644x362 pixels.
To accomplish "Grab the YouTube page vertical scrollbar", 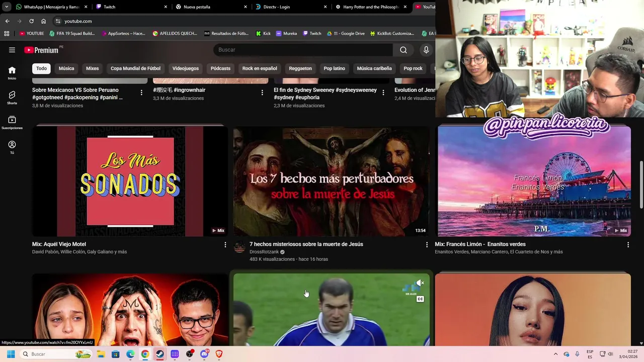I will point(641,185).
